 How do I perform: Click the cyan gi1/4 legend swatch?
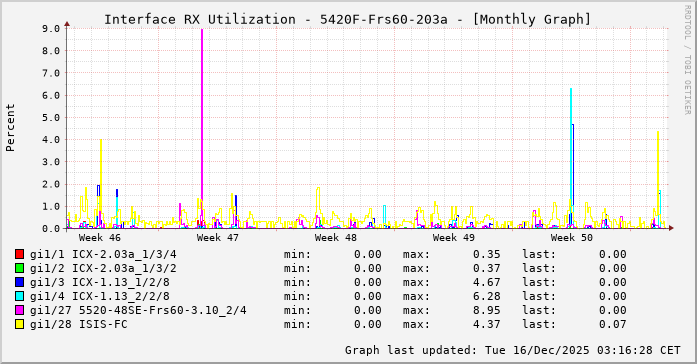[x=19, y=296]
